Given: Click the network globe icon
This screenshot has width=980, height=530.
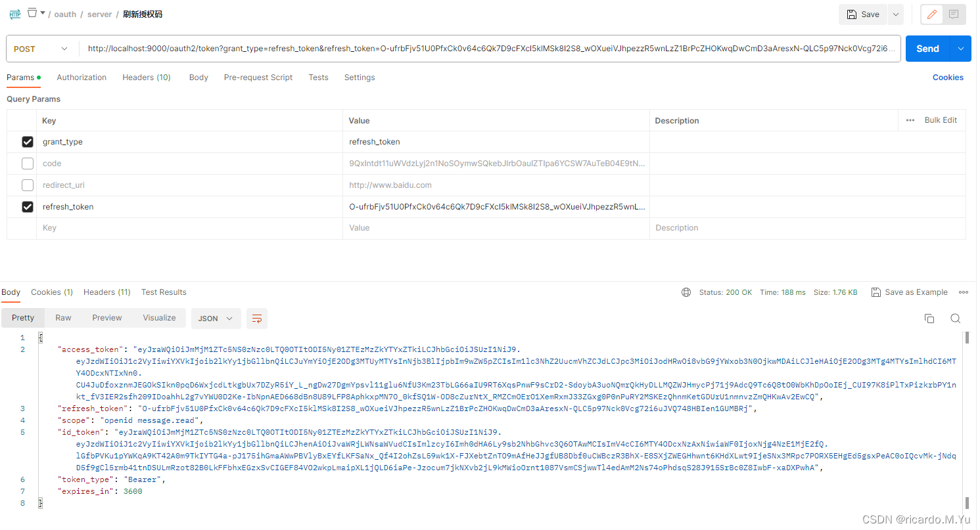Looking at the screenshot, I should [x=686, y=292].
